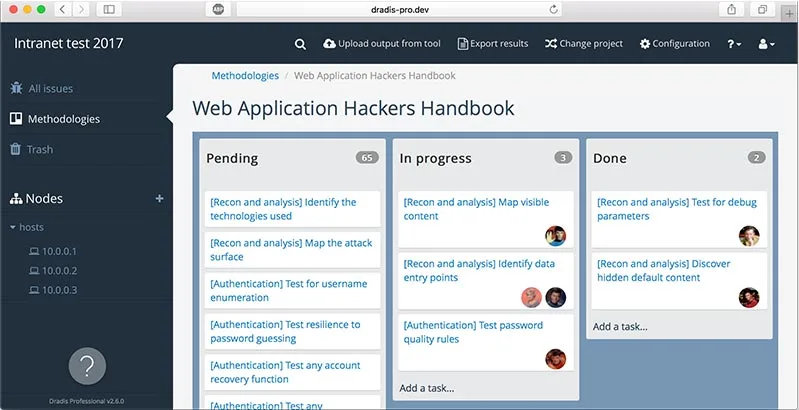Screen dimensions: 799x410
Task: Open Methodologies in sidebar
Action: (x=64, y=119)
